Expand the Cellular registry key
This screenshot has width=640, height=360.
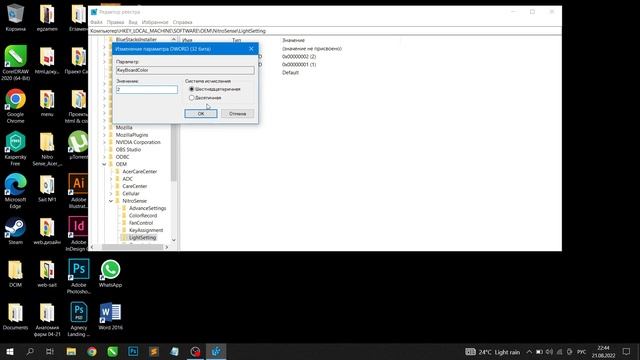tap(111, 193)
